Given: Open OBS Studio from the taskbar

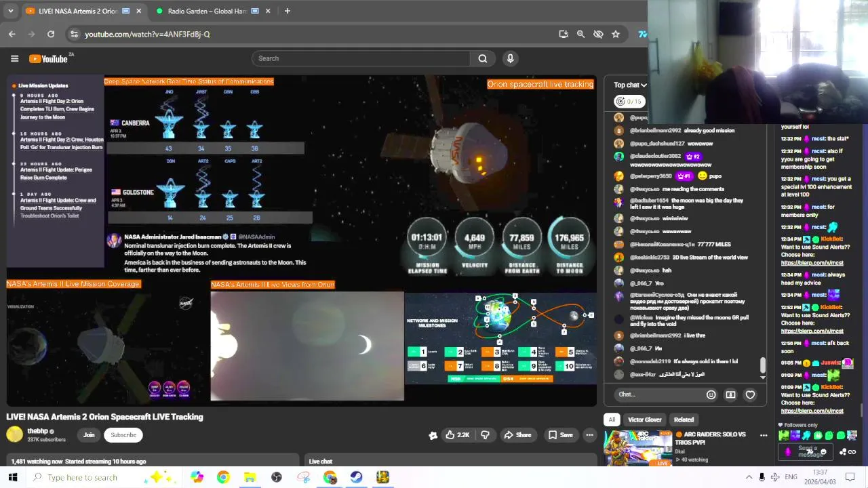Looking at the screenshot, I should coord(277,477).
